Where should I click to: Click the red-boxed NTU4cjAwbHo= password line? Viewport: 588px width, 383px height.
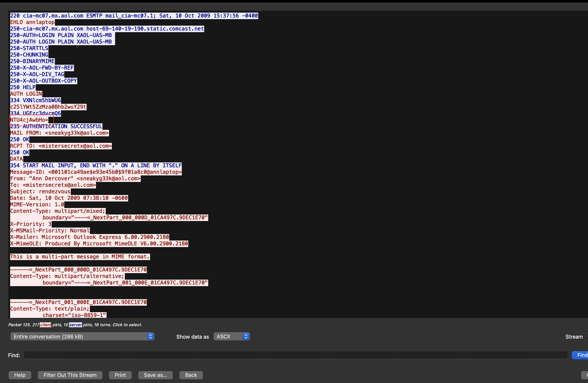tap(29, 120)
